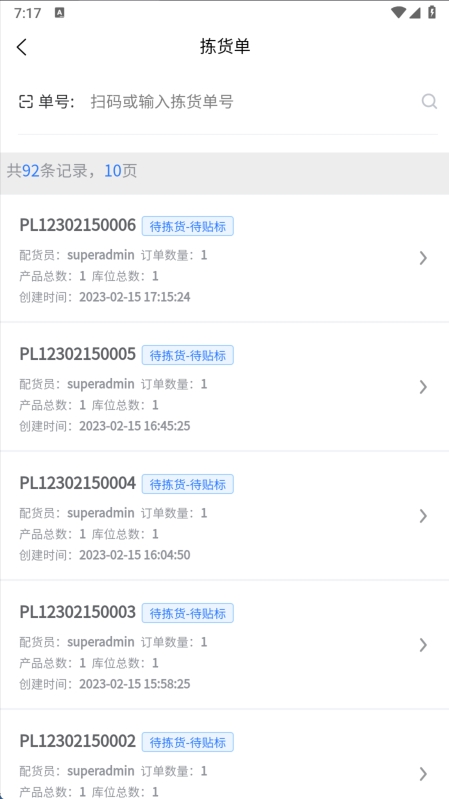Tap the Wi-Fi status bar icon
This screenshot has width=449, height=799.
(398, 13)
